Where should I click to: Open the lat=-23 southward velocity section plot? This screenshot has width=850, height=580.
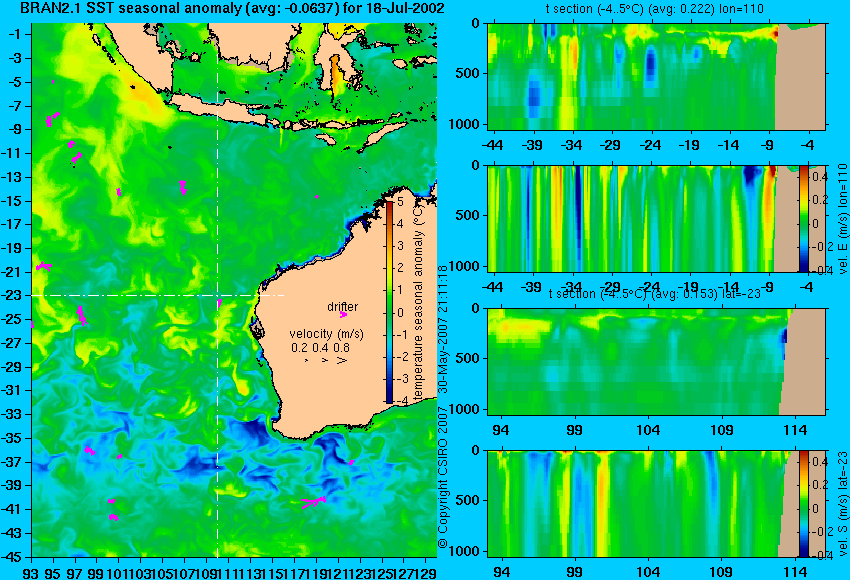tap(656, 504)
